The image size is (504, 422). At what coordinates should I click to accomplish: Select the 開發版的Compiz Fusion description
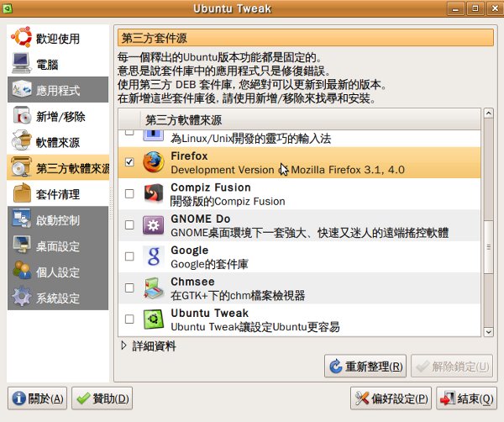tap(228, 201)
